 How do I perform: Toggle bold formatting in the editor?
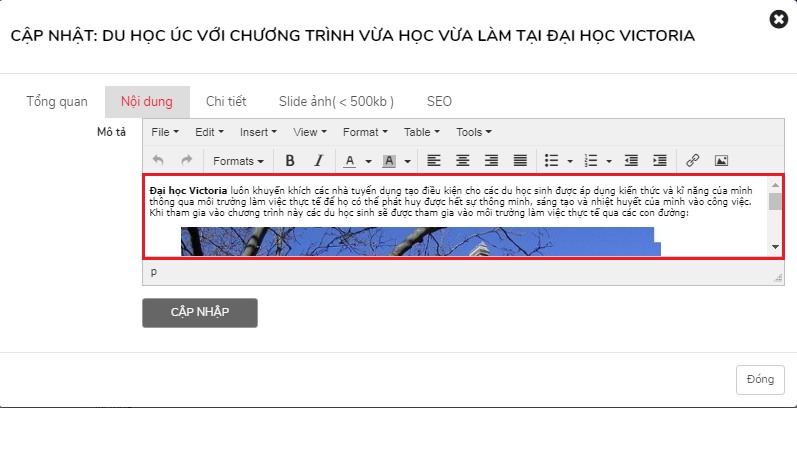290,160
